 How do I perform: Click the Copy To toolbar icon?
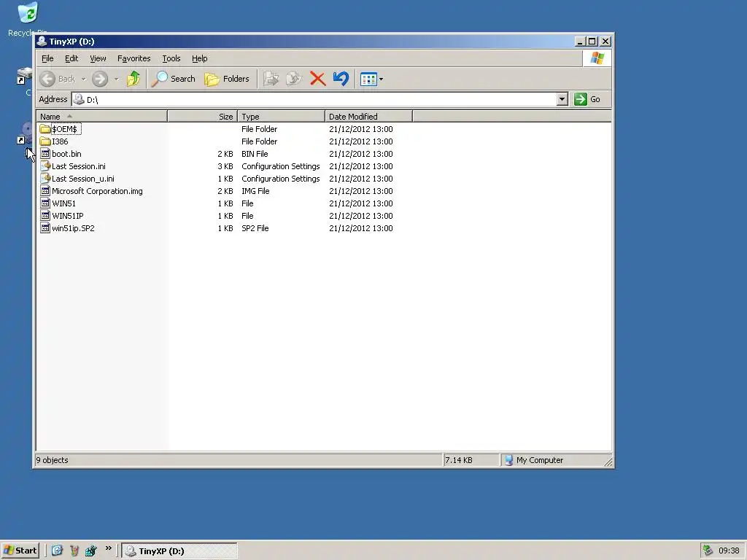pyautogui.click(x=295, y=79)
